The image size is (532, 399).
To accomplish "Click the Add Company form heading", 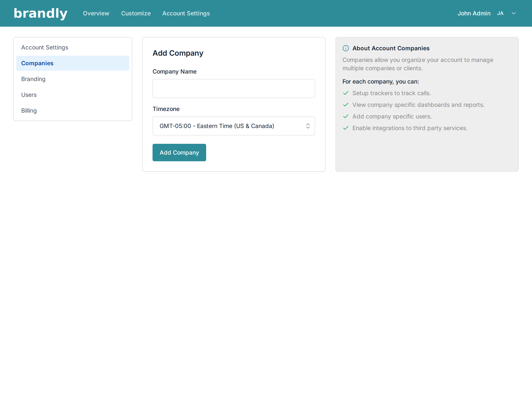I will (x=178, y=53).
